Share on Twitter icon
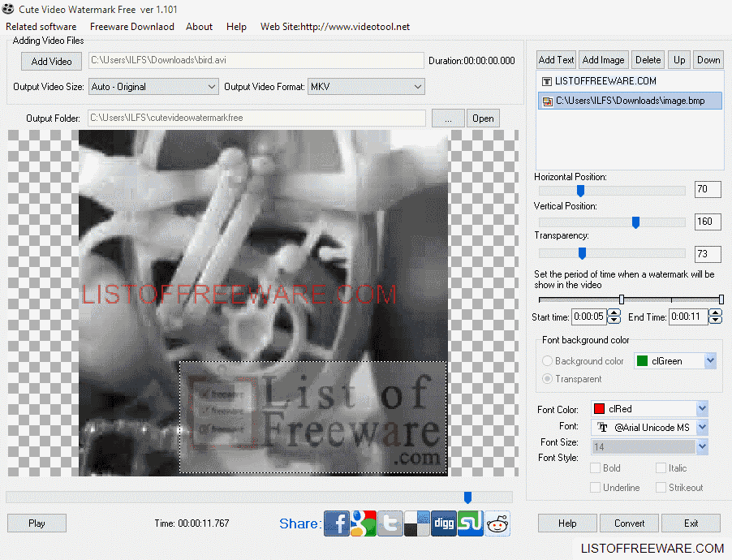 pos(390,523)
